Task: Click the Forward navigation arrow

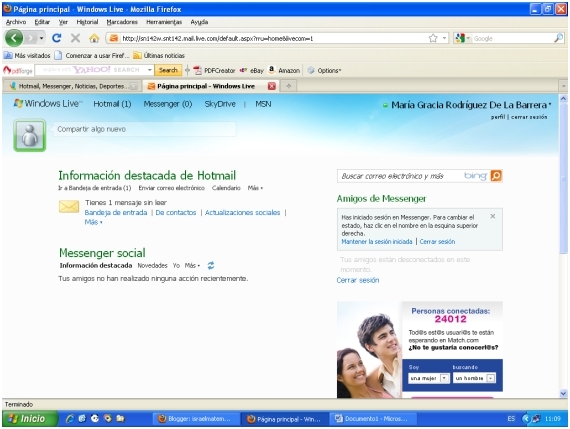Action: (x=31, y=38)
